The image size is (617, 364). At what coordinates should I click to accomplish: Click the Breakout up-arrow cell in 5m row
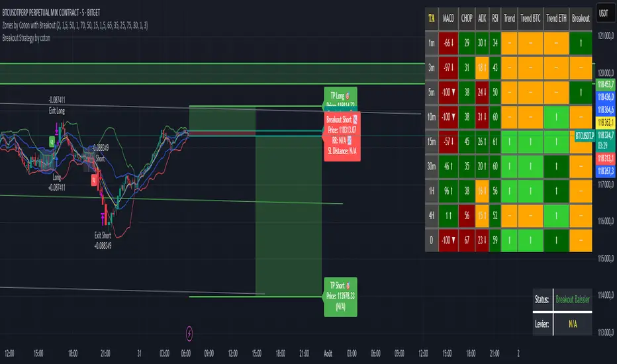(x=581, y=93)
